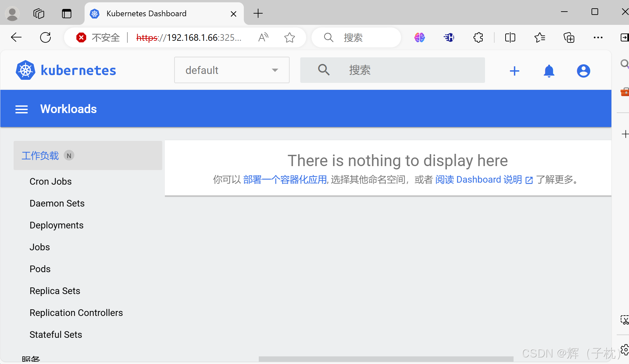Open Daemon Sets in the sidebar
The height and width of the screenshot is (364, 629).
57,203
